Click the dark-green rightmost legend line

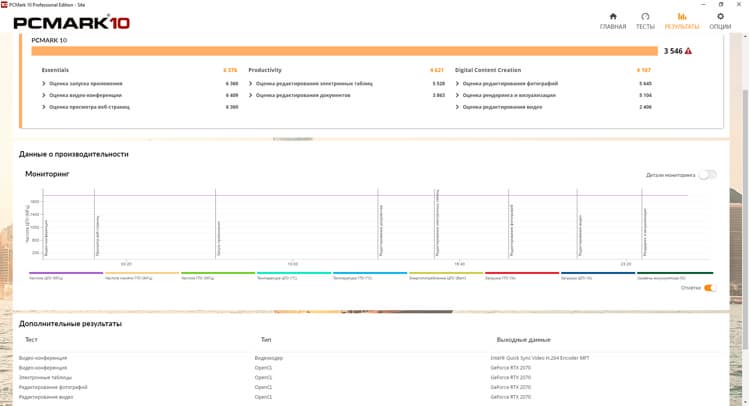pos(674,273)
